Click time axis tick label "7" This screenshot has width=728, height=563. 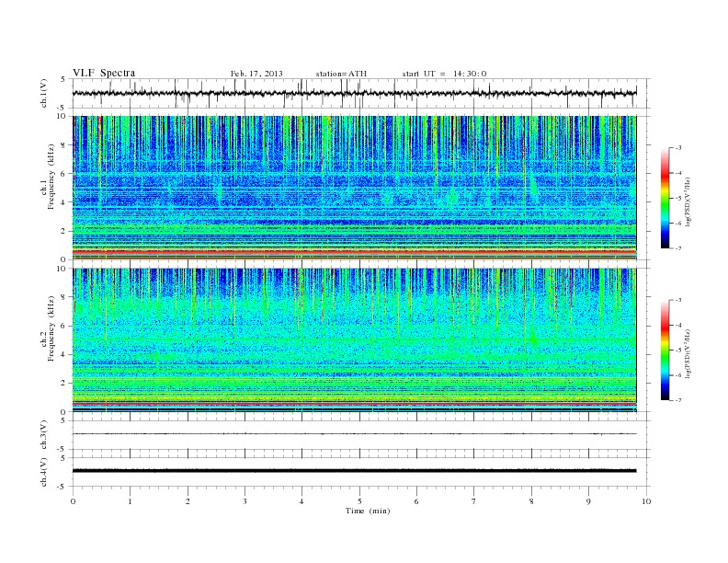(x=474, y=501)
